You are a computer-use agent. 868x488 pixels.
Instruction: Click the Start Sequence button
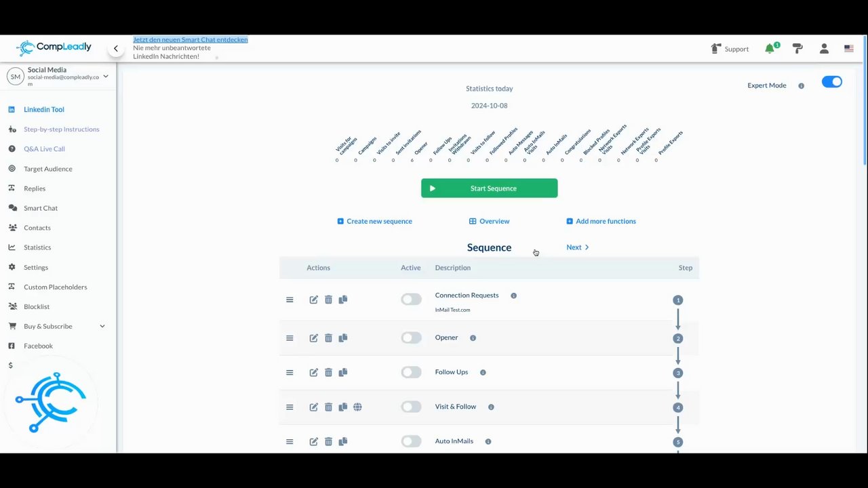(x=489, y=188)
